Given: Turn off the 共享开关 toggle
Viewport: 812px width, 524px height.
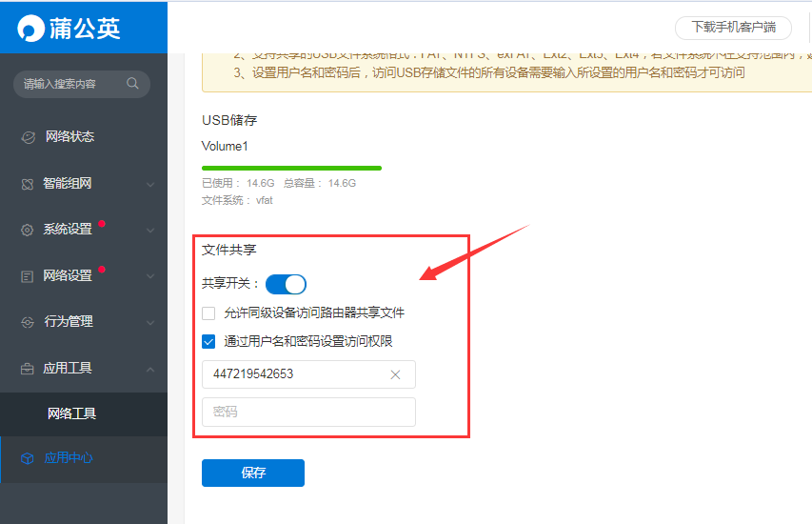Looking at the screenshot, I should point(286,284).
